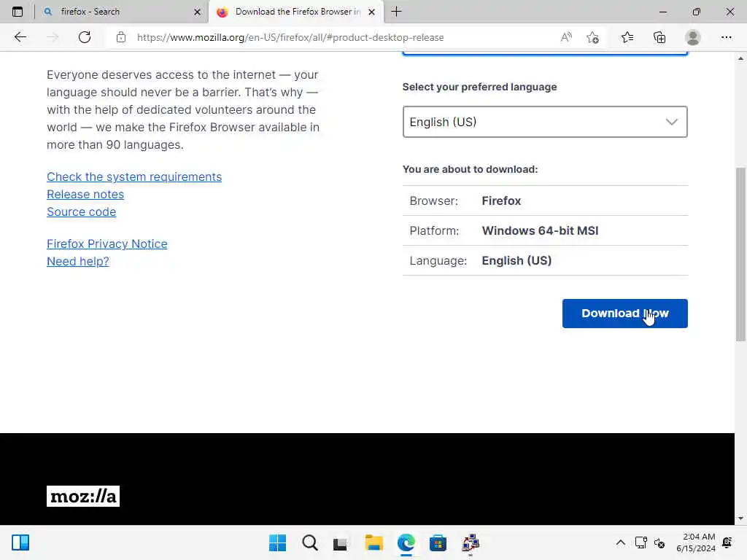Click the Need help? link

77,262
